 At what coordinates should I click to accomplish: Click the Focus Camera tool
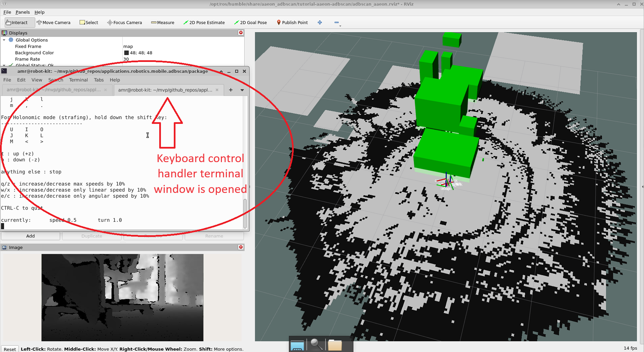pyautogui.click(x=124, y=23)
